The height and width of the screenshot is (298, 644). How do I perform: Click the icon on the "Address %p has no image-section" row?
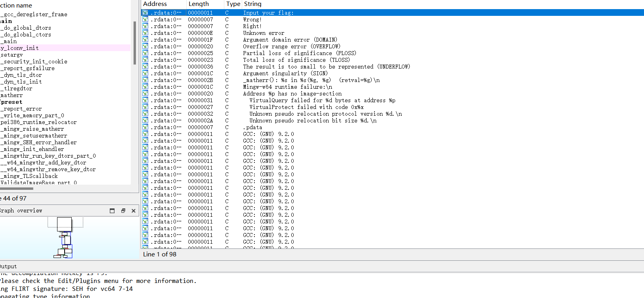click(145, 94)
